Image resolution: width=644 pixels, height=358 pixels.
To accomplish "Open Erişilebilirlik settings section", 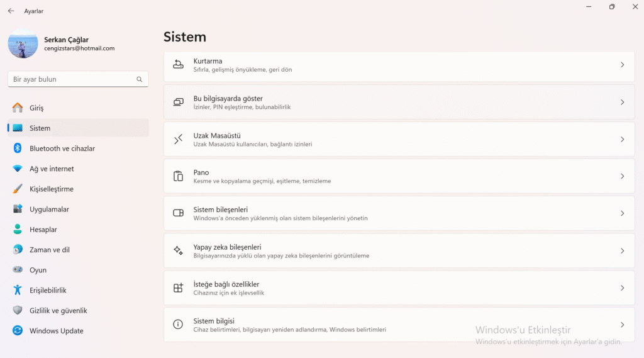I will click(48, 291).
